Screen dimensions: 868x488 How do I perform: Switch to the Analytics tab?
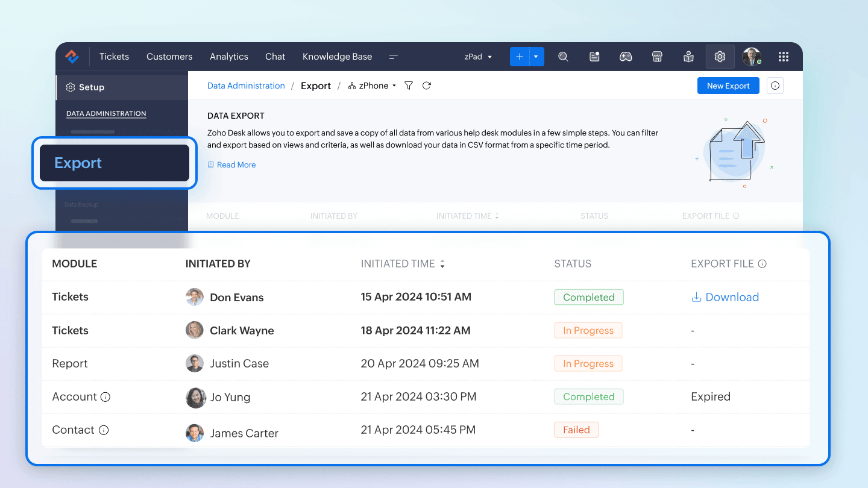point(228,57)
